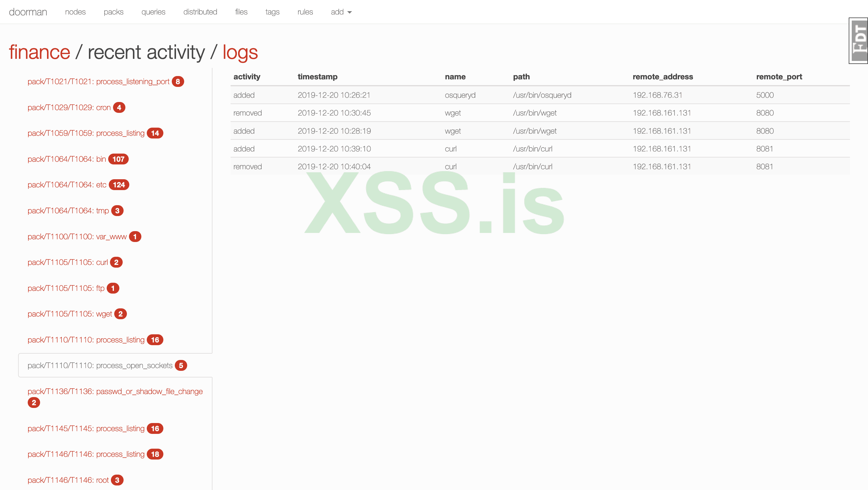868x490 pixels.
Task: Open T1064 bin logs tab
Action: tap(67, 159)
